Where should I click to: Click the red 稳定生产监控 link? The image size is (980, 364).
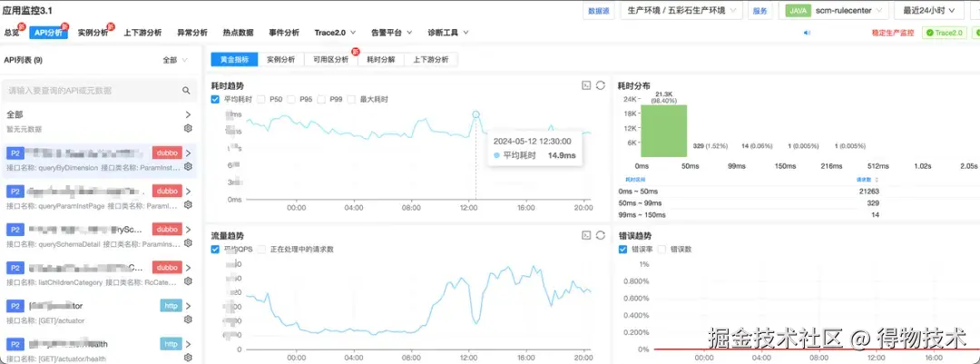pyautogui.click(x=893, y=33)
